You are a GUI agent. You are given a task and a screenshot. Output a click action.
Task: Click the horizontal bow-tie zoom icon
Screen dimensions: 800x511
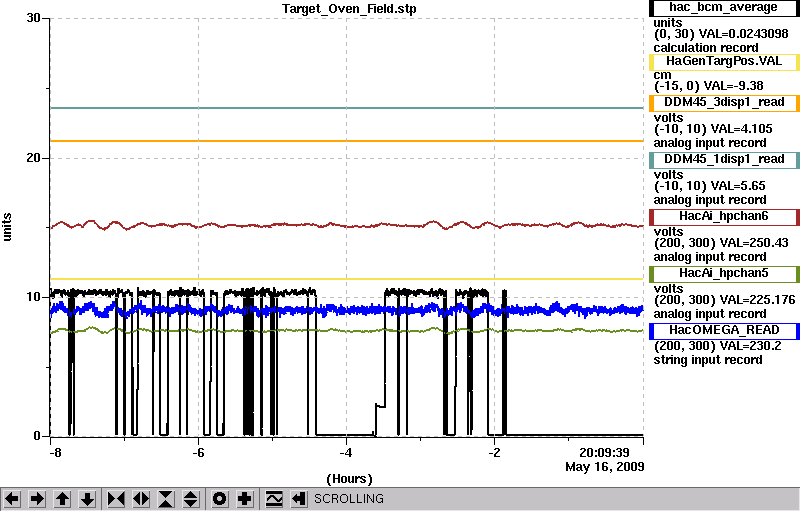coord(116,499)
